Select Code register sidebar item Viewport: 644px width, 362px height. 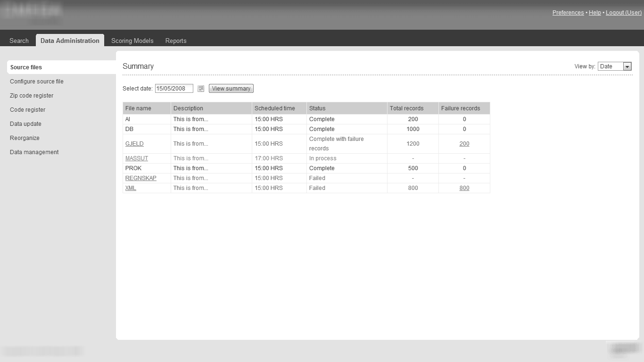click(x=28, y=110)
